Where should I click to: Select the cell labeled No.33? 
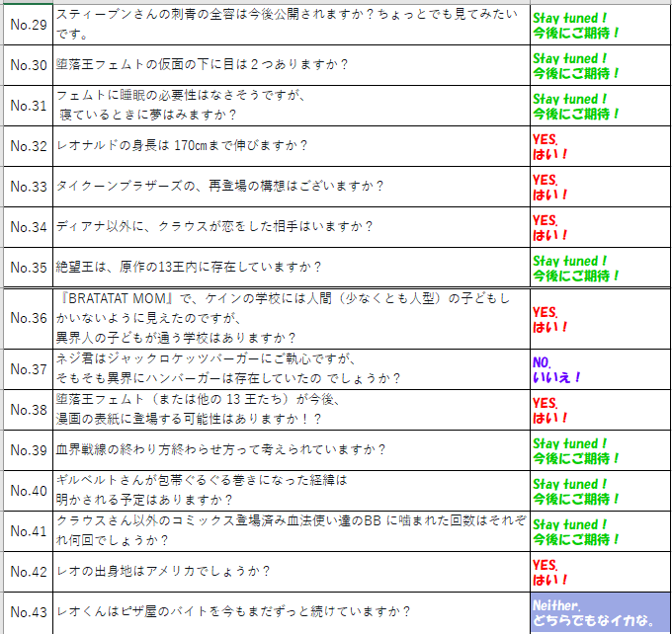point(29,187)
